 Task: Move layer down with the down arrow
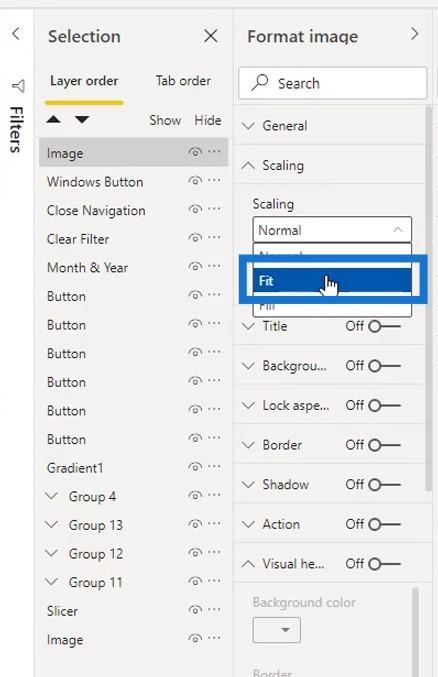point(82,120)
